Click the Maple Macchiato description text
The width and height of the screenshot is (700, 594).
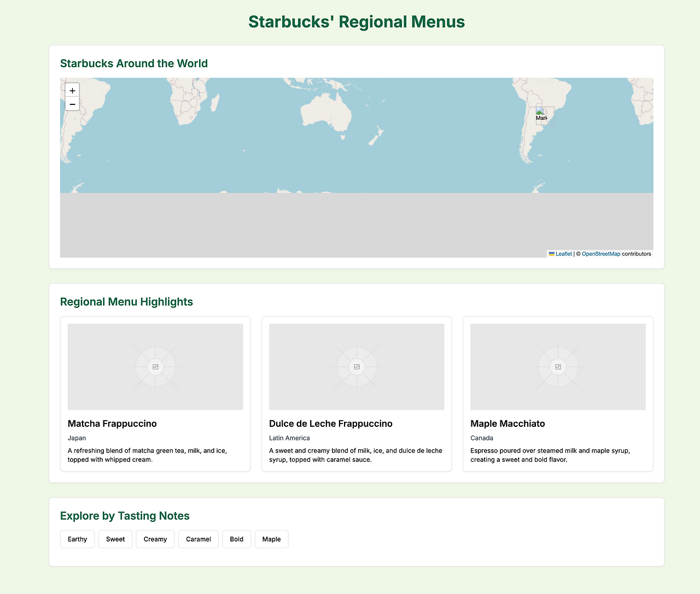click(550, 455)
